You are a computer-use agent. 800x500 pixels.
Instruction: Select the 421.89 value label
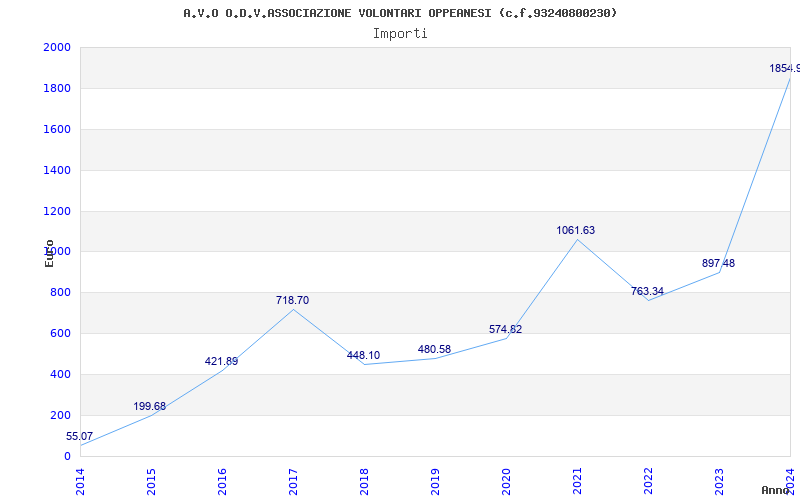(221, 361)
